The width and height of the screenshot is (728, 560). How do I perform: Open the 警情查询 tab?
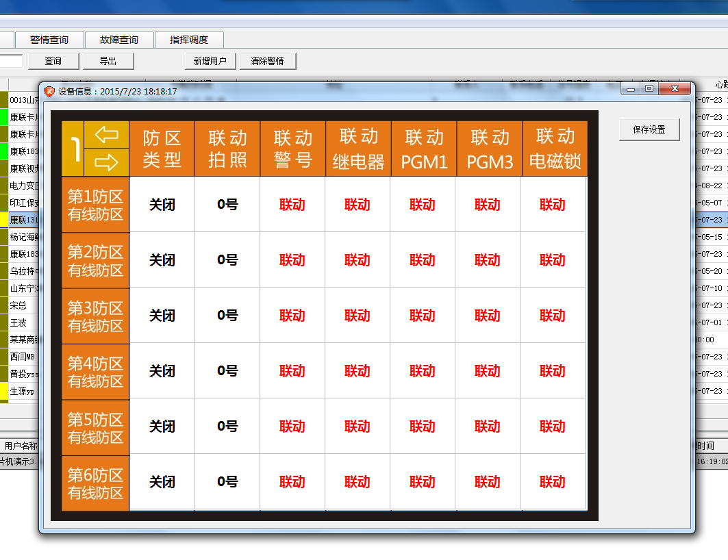[49, 40]
